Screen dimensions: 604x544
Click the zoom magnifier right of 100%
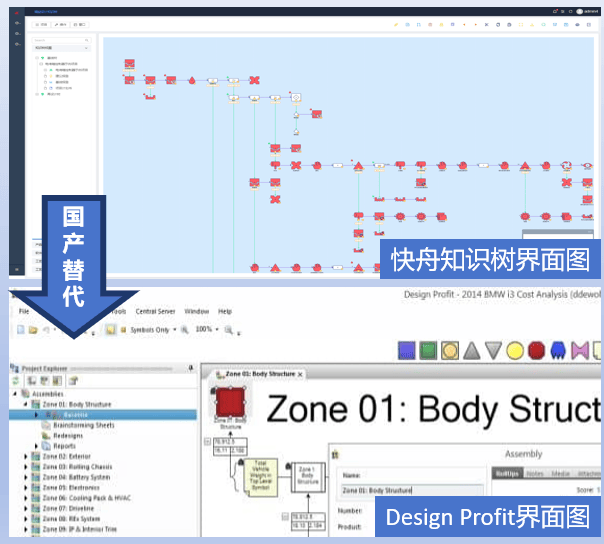[228, 329]
